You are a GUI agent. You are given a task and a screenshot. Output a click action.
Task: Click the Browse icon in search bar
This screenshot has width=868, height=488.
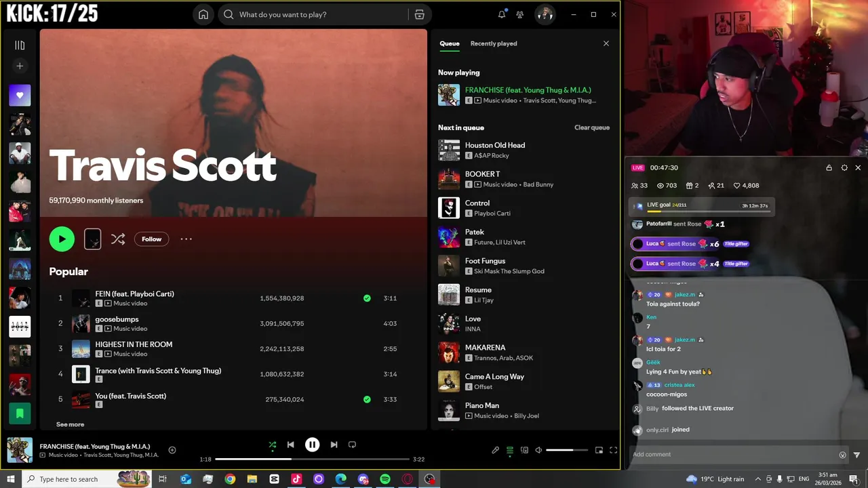coord(419,14)
